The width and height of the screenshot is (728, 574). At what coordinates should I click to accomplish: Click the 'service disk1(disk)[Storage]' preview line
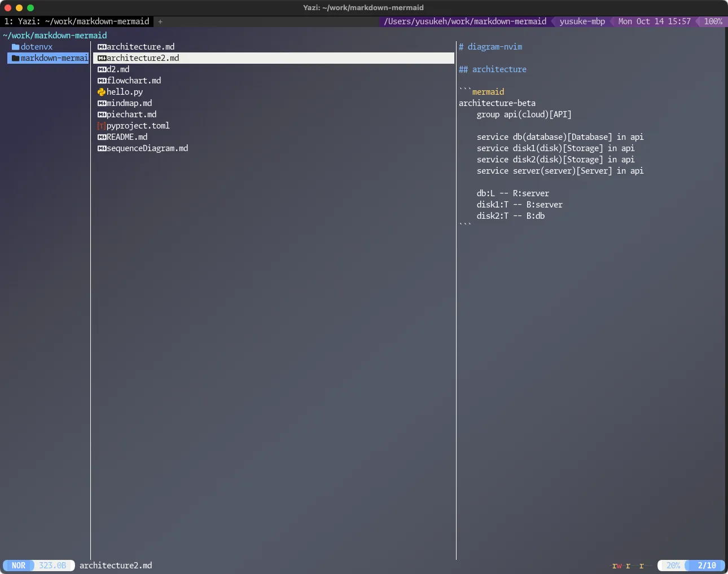[x=556, y=148]
